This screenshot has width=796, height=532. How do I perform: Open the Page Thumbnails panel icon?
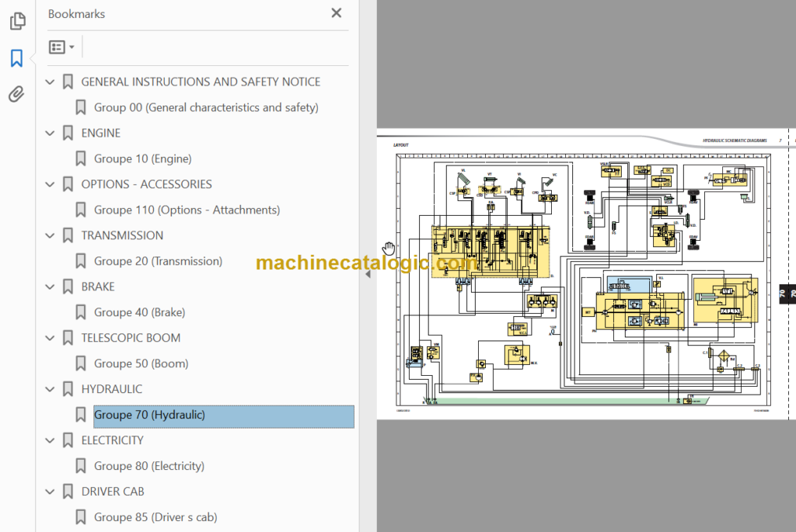point(17,21)
